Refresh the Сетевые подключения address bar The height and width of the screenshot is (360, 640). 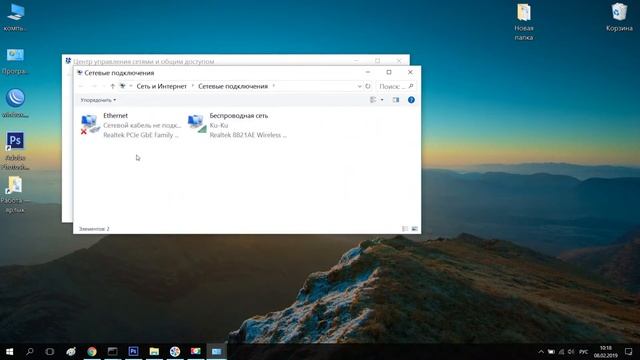[368, 86]
